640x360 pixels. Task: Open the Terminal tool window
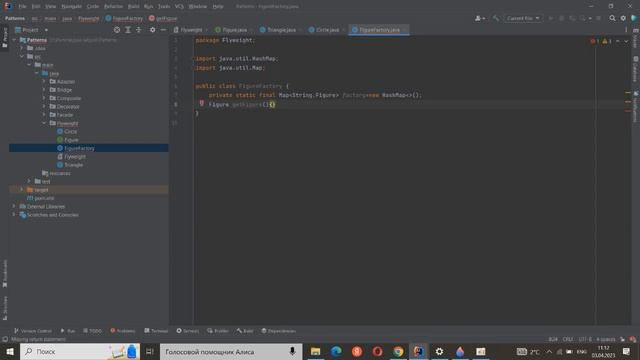[156, 331]
